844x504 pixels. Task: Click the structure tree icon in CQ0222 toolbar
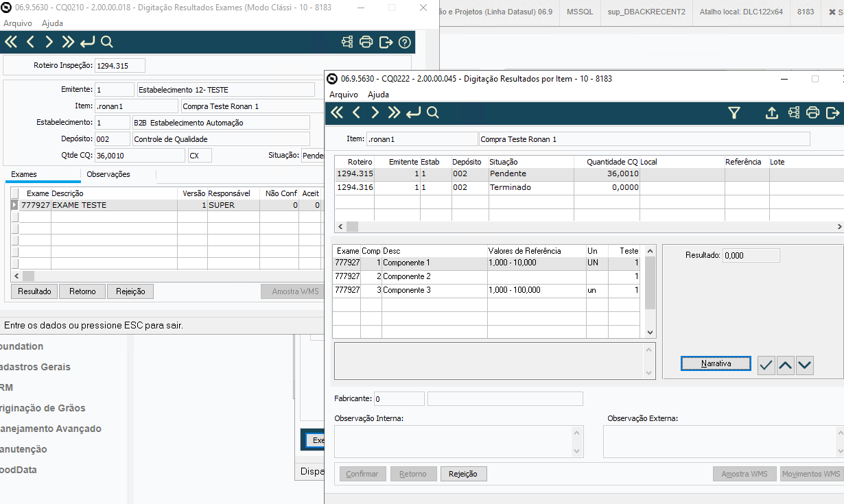794,113
